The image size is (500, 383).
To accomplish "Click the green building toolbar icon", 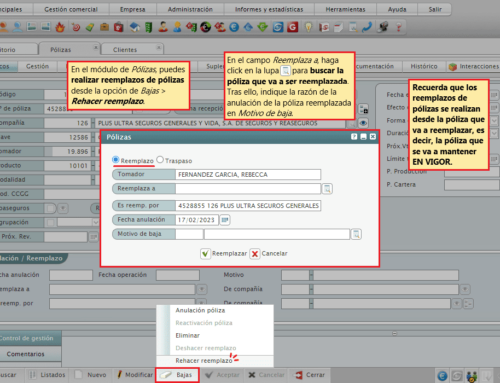I will pos(149,27).
